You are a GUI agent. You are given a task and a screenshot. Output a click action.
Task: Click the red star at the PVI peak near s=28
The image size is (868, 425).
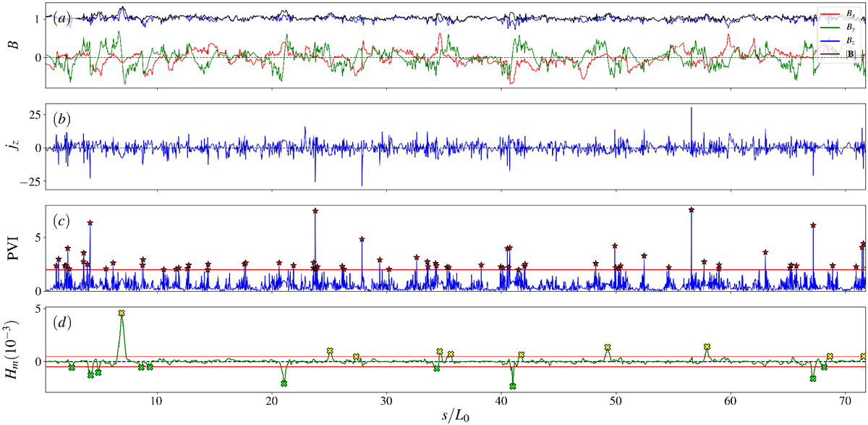pyautogui.click(x=362, y=239)
